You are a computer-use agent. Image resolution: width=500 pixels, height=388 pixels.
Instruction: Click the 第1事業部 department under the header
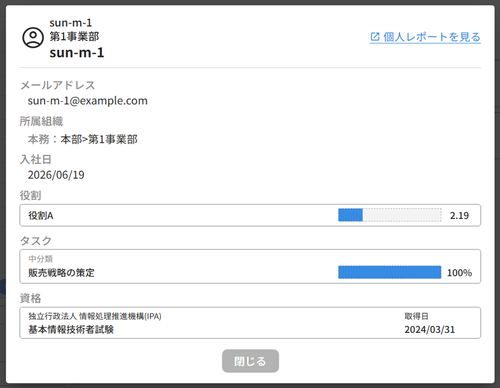coord(74,36)
